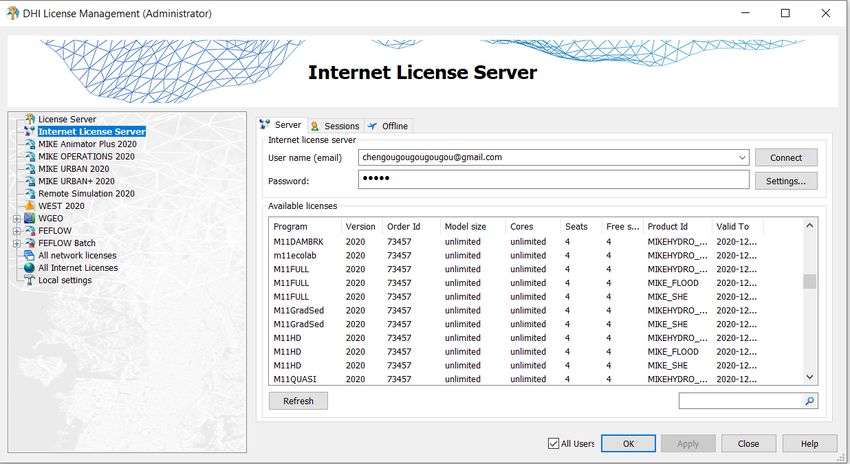This screenshot has width=850, height=464.
Task: Select Remote Simulation 2020 in tree
Action: (x=86, y=194)
